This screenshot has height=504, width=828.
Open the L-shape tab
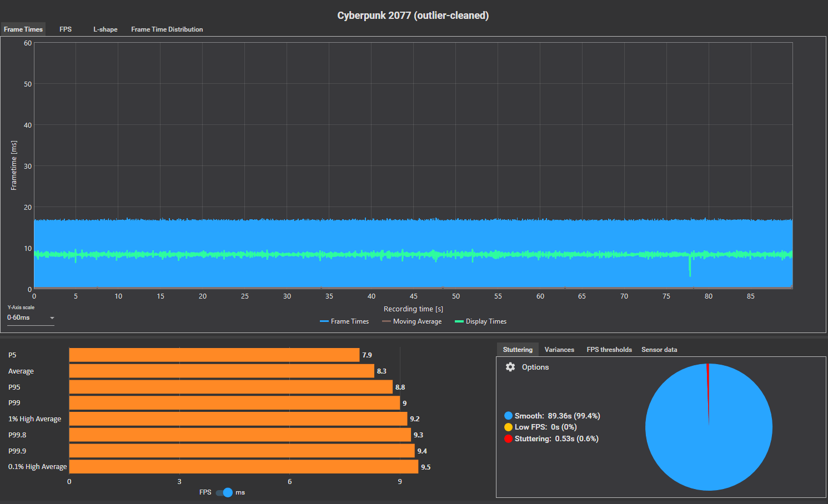coord(105,29)
